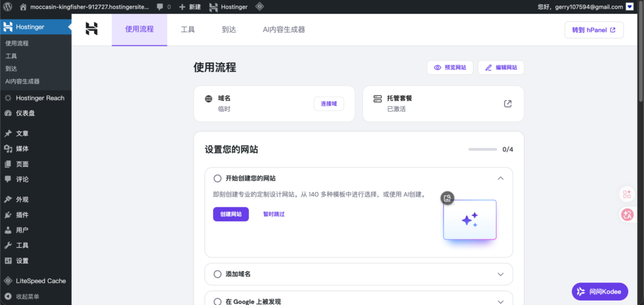Open the comments bubble in admin bar
This screenshot has width=644, height=305.
tap(164, 6)
